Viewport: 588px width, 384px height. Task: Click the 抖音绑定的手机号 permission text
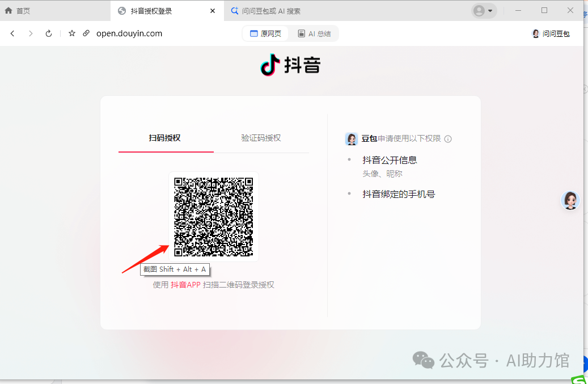(x=399, y=194)
